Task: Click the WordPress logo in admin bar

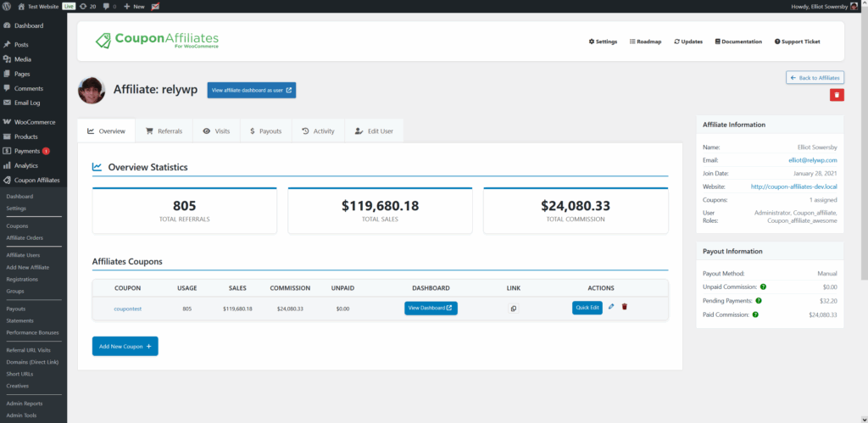Action: click(x=7, y=6)
